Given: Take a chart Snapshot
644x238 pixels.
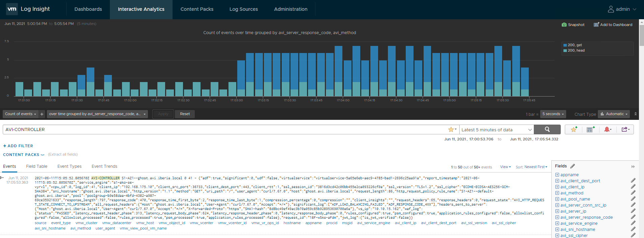Looking at the screenshot, I should [x=573, y=25].
